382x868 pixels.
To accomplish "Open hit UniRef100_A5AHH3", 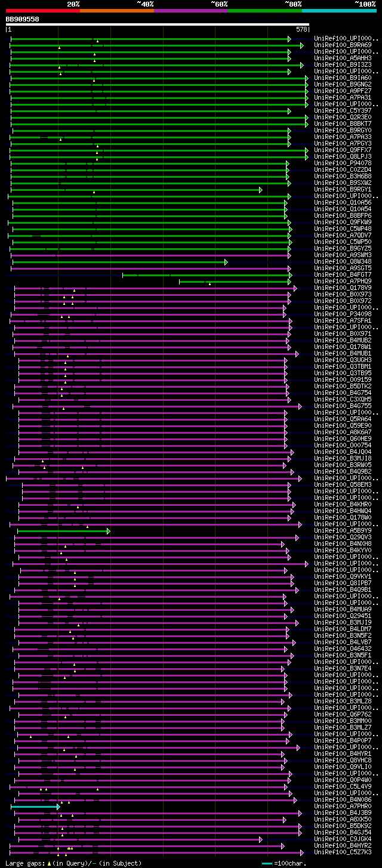I will tap(343, 58).
